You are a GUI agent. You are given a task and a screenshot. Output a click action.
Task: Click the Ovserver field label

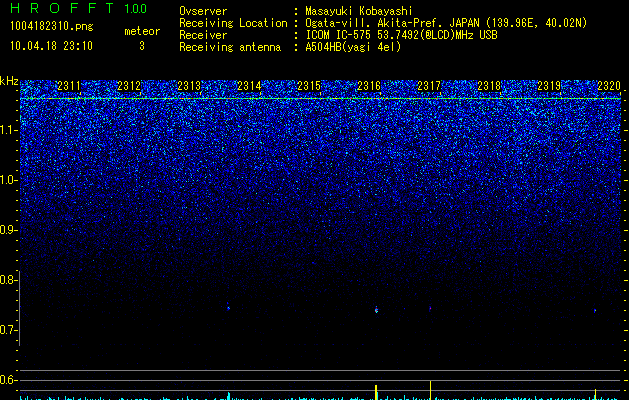(x=203, y=11)
